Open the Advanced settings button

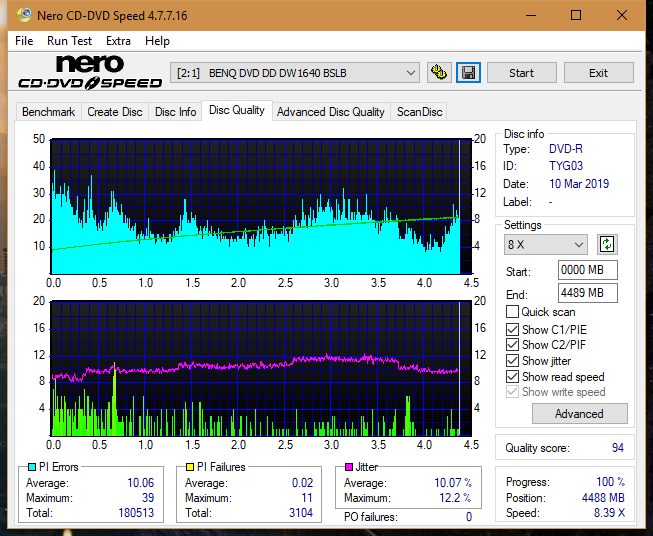tap(579, 414)
